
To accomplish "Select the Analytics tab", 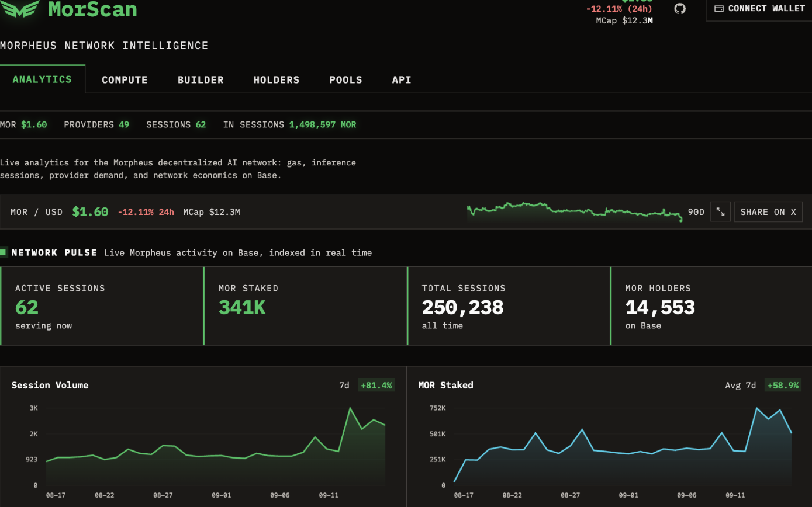I will click(42, 79).
